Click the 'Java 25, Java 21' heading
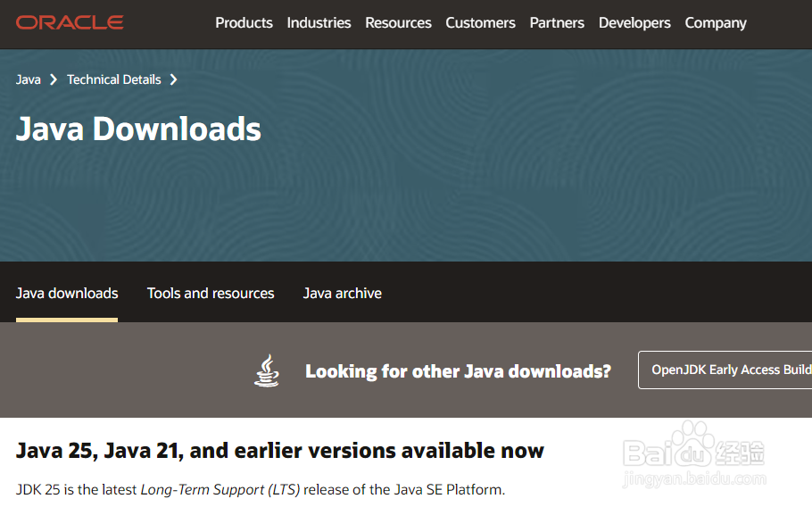The height and width of the screenshot is (507, 812). click(280, 451)
